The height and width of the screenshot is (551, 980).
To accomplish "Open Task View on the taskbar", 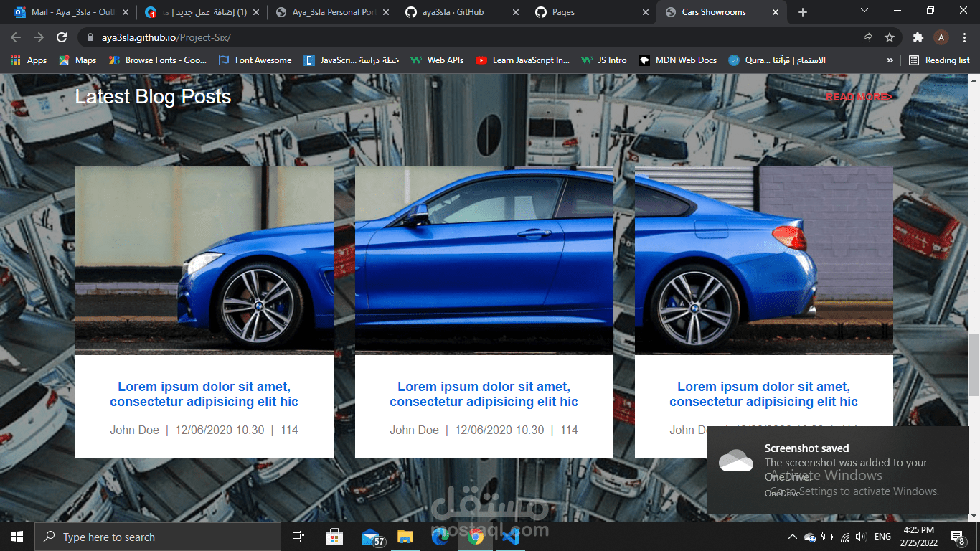I will click(x=298, y=537).
